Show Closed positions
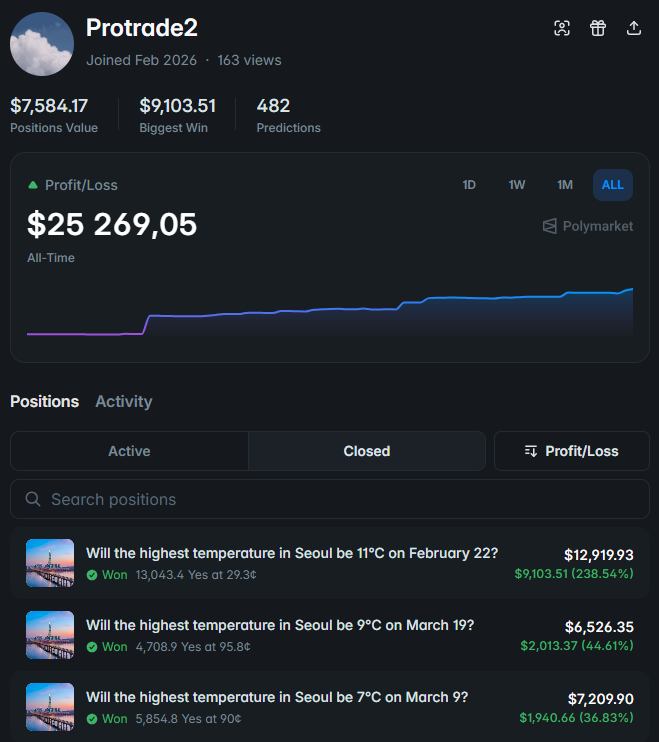 pyautogui.click(x=367, y=451)
